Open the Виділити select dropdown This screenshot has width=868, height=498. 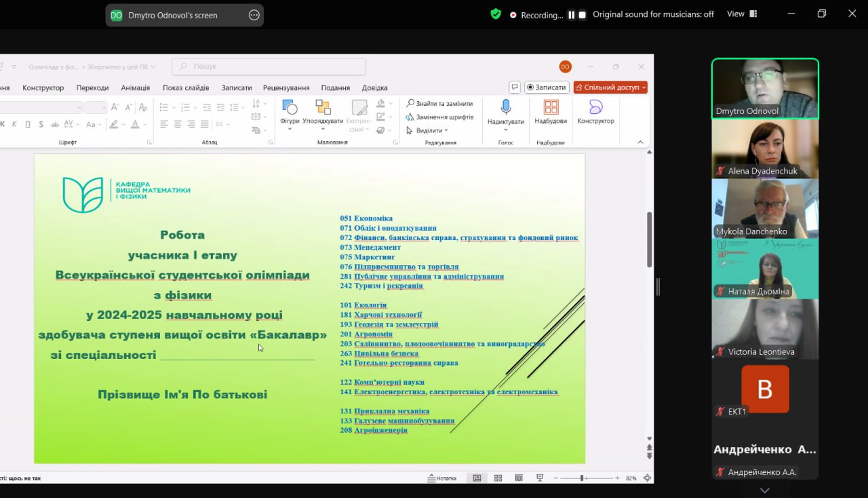pyautogui.click(x=427, y=130)
